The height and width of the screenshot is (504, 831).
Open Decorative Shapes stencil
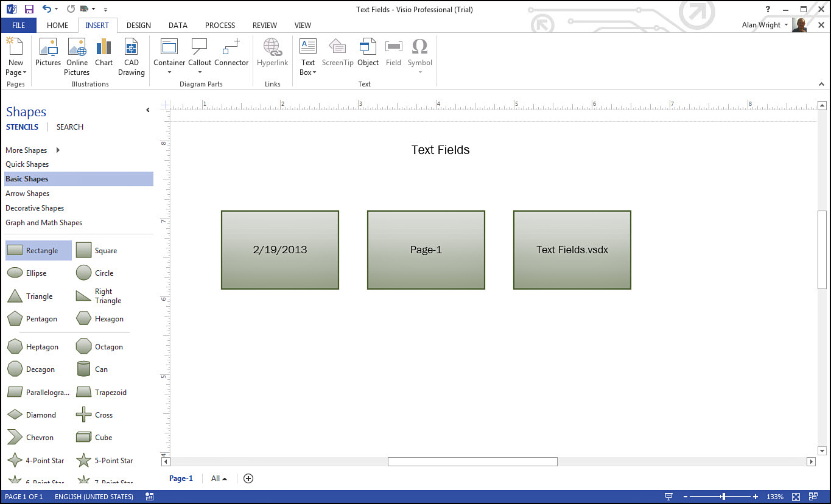click(79, 208)
